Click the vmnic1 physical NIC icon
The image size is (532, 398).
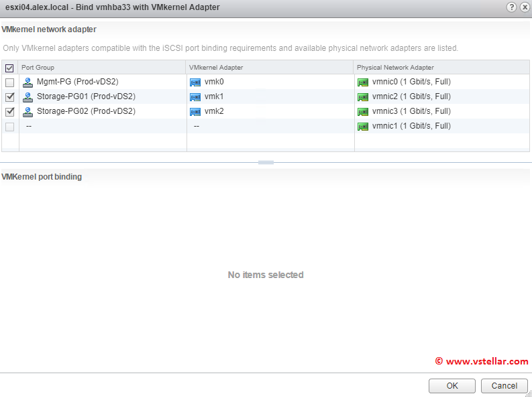pos(363,127)
